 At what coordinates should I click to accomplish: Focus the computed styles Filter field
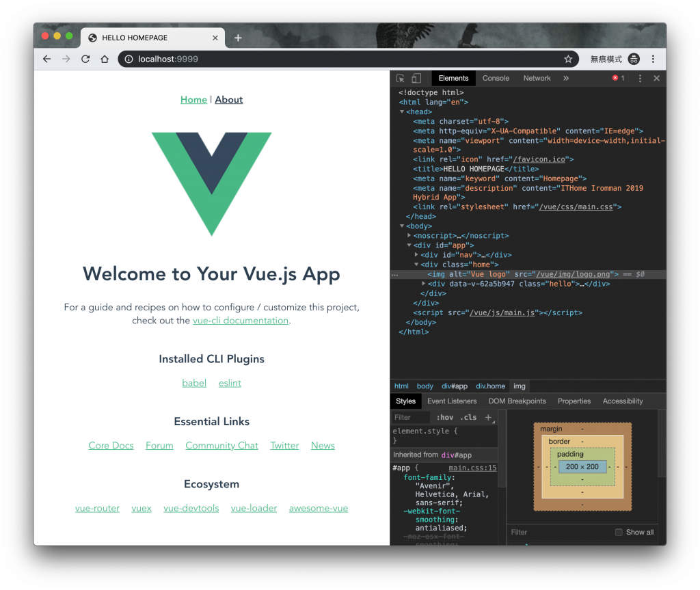[x=561, y=532]
